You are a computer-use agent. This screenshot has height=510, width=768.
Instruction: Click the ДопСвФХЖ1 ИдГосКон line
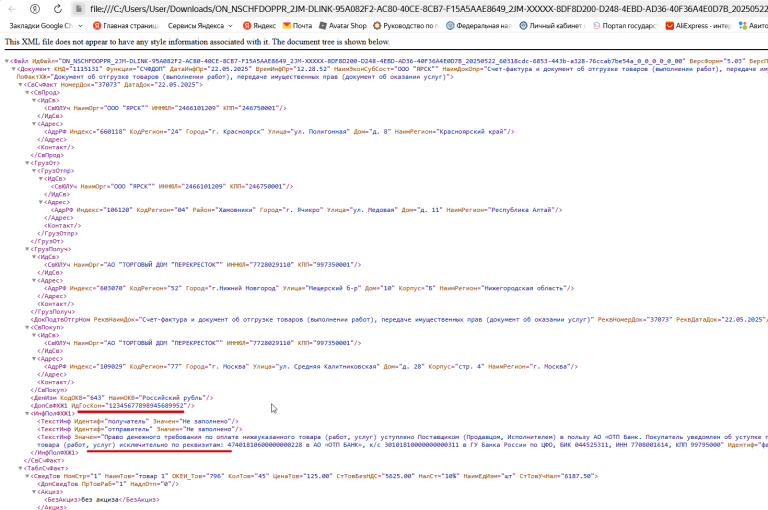tap(112, 406)
